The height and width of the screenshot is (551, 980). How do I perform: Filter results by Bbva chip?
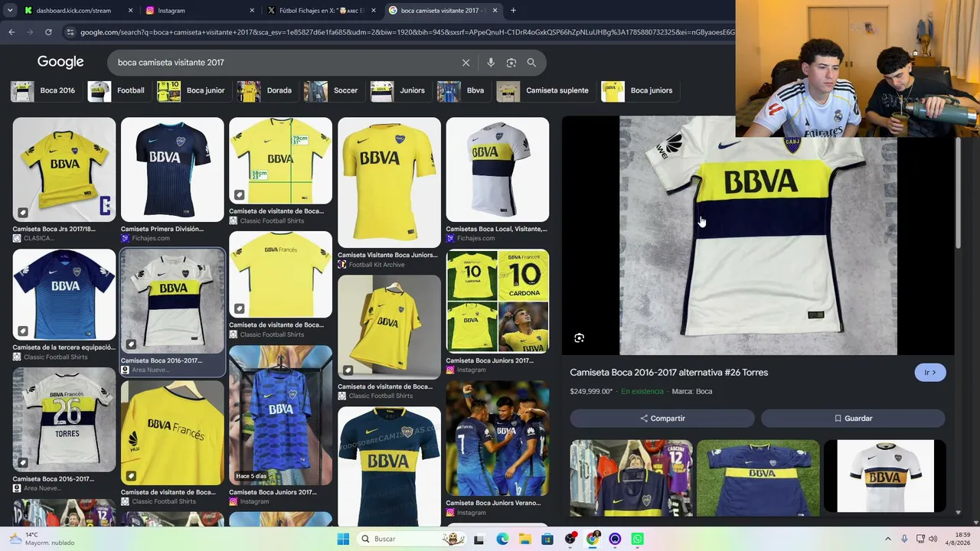[462, 90]
